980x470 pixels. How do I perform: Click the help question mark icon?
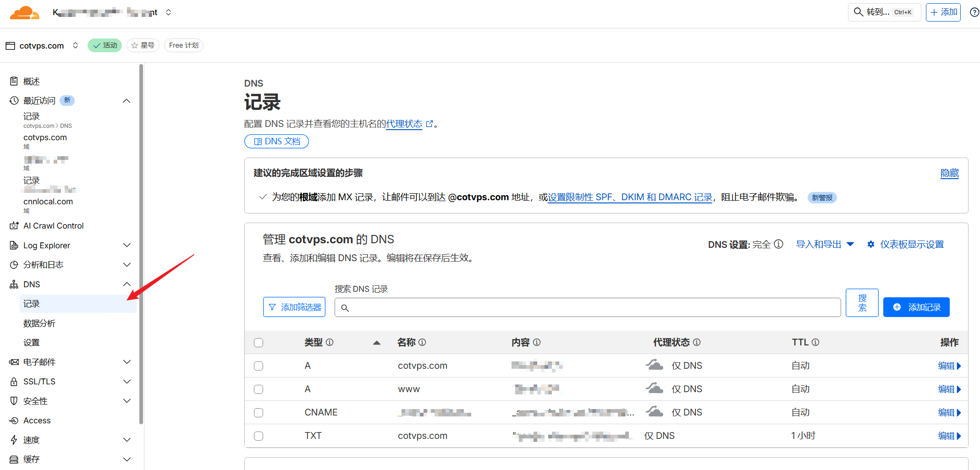[974, 12]
